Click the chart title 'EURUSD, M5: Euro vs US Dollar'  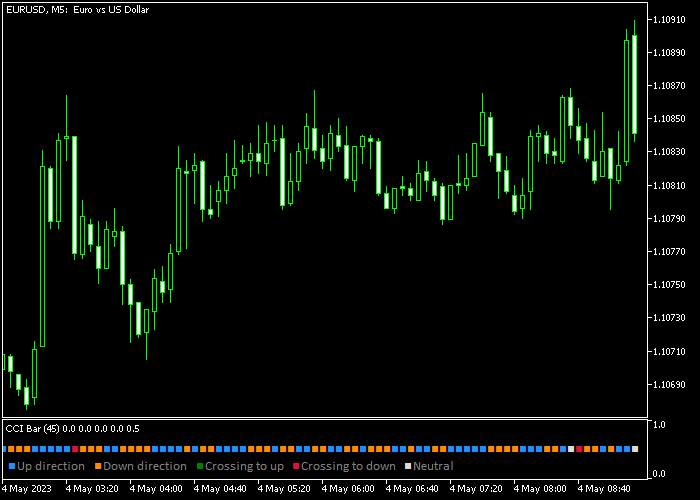(78, 9)
